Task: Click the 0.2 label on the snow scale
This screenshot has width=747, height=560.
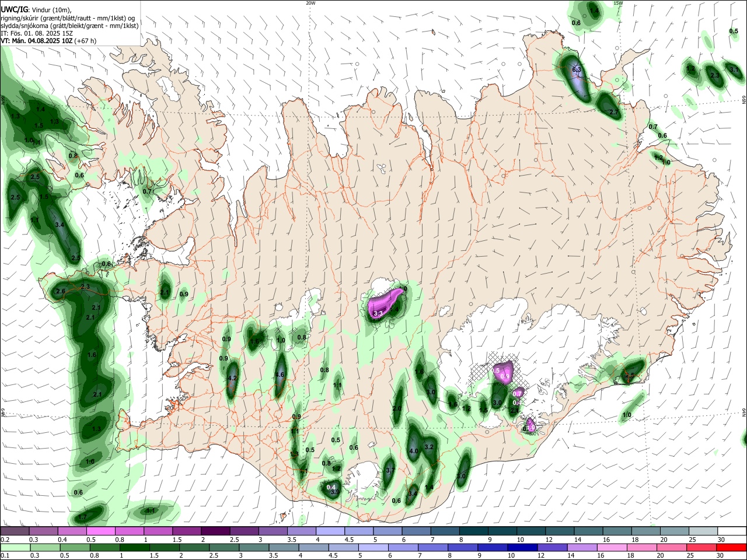Action: [x=5, y=540]
